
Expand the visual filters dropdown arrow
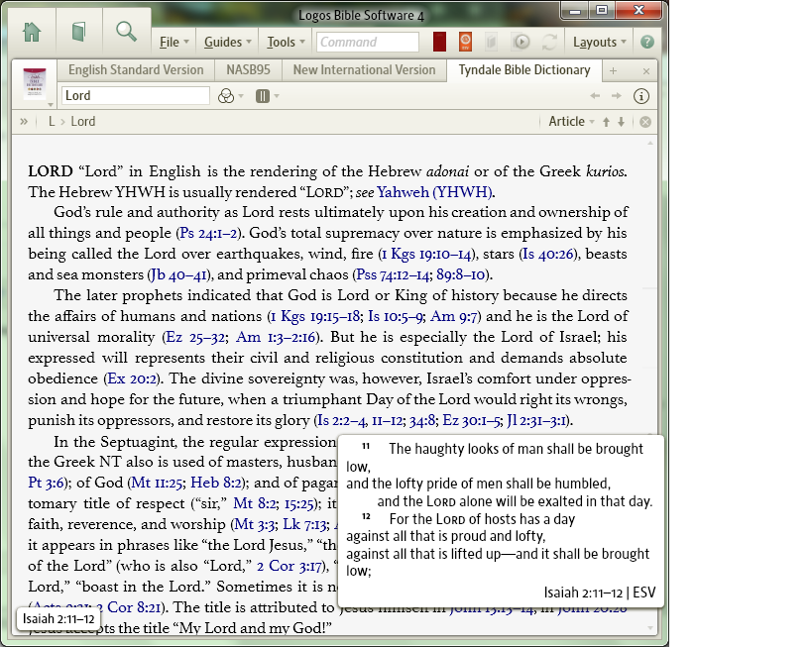point(241,96)
